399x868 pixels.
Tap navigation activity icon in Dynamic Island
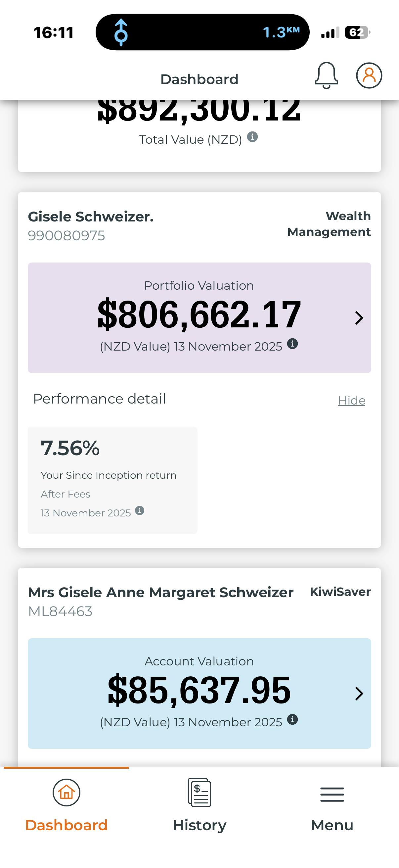[x=121, y=32]
